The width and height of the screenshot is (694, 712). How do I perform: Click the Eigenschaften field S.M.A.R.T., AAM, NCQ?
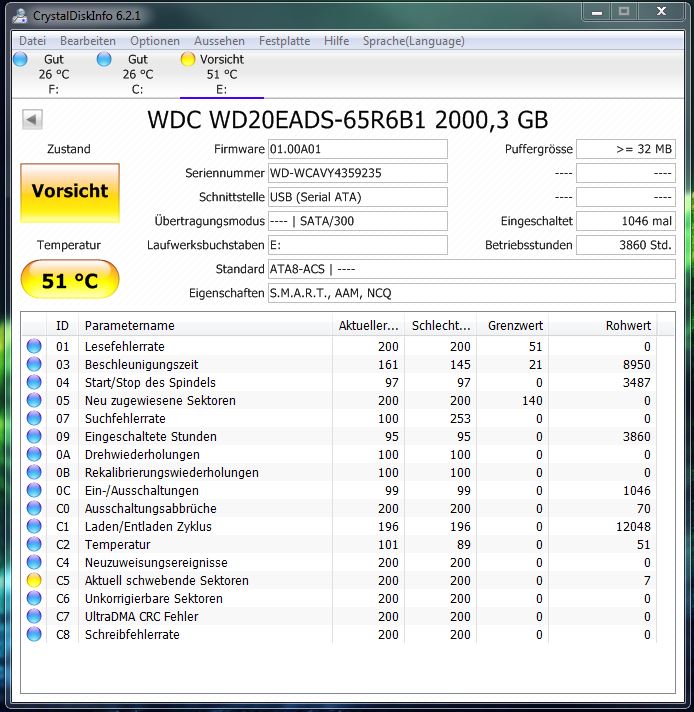(x=471, y=293)
